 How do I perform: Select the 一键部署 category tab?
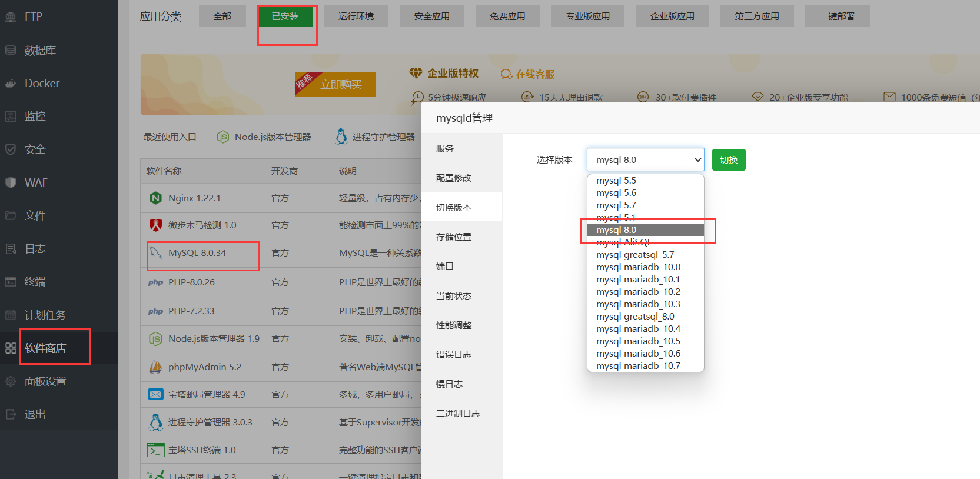[837, 16]
